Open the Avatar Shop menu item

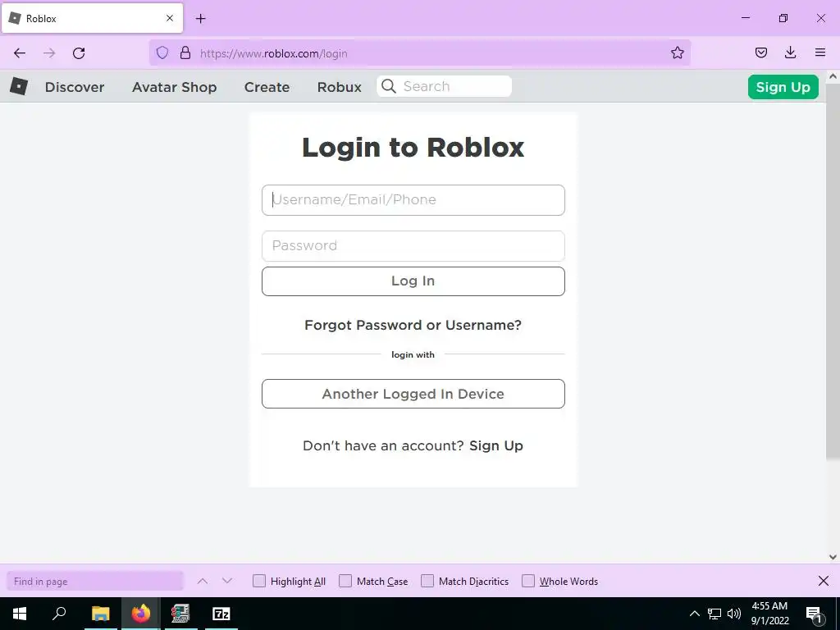point(175,87)
